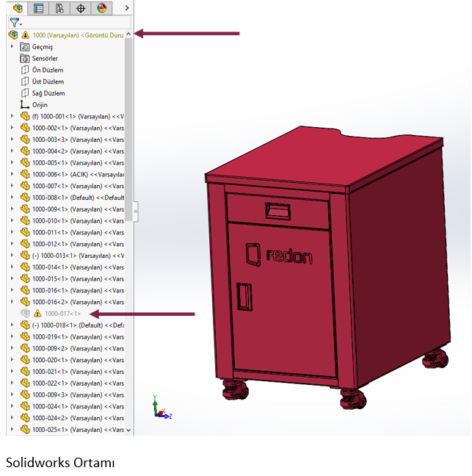Expand the (-) 1000-018<1> component
The width and height of the screenshot is (472, 476).
pos(12,325)
